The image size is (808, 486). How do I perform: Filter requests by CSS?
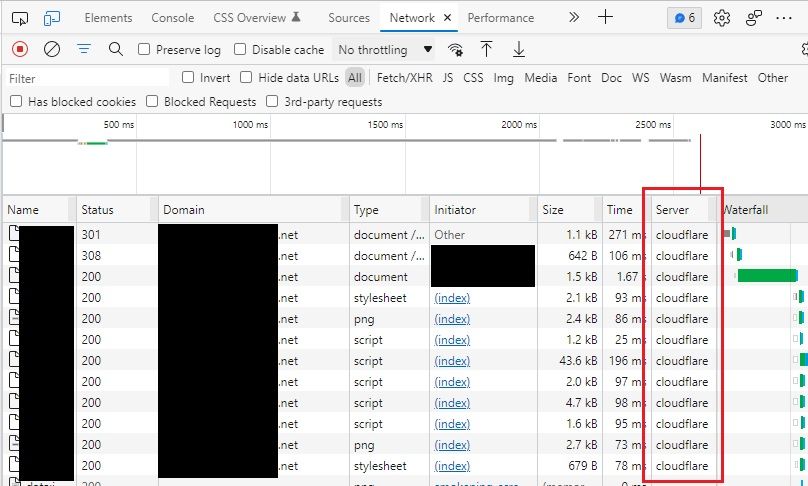(x=473, y=78)
